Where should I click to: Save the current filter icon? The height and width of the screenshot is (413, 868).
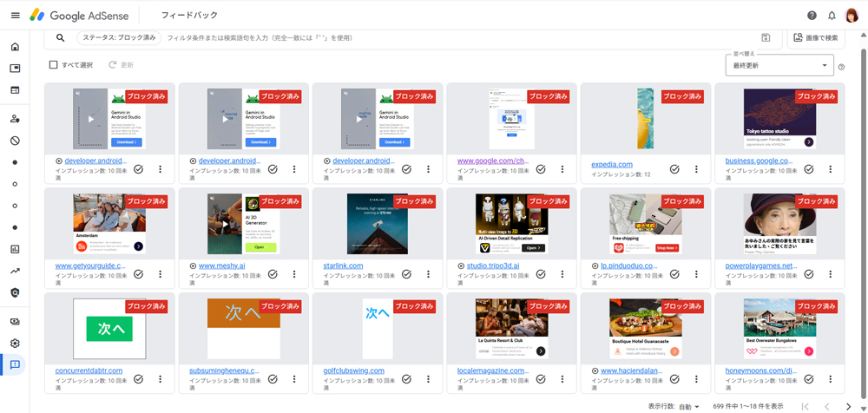point(766,37)
